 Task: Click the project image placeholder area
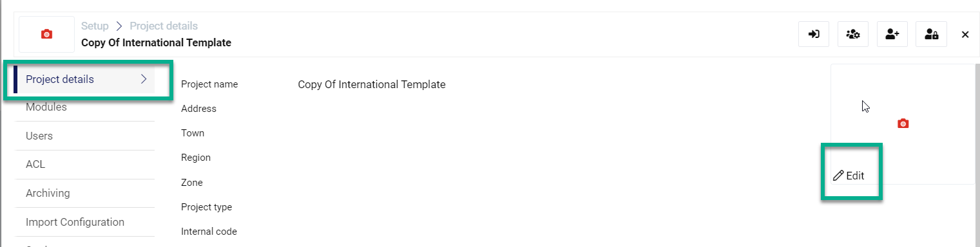point(903,123)
